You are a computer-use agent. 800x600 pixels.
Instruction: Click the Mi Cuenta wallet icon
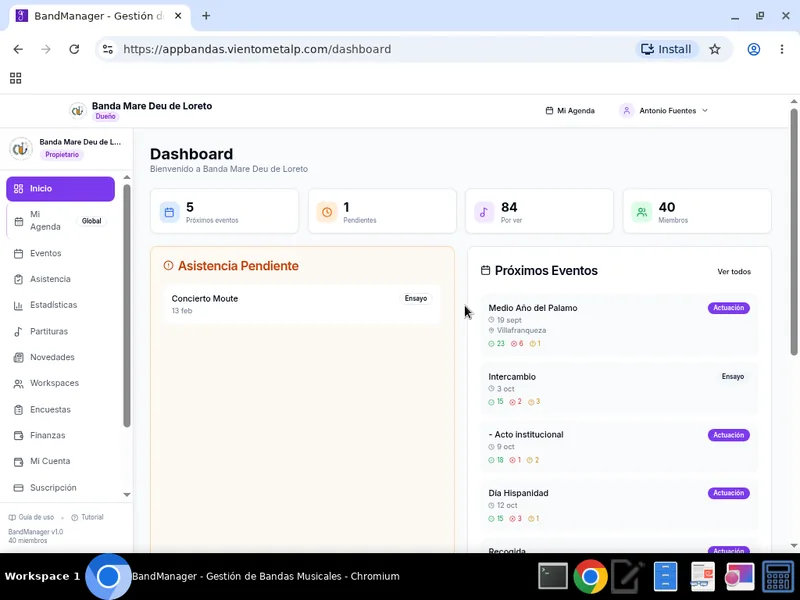(18, 462)
